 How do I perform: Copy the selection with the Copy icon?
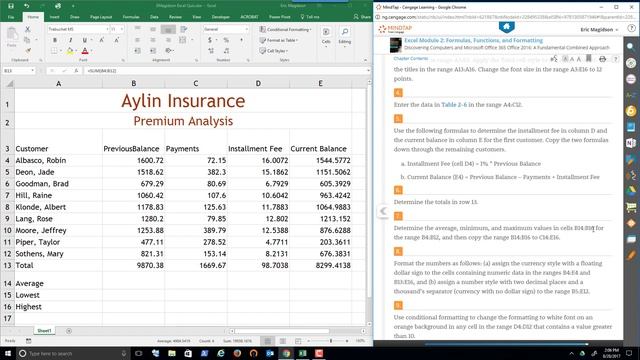(x=27, y=40)
